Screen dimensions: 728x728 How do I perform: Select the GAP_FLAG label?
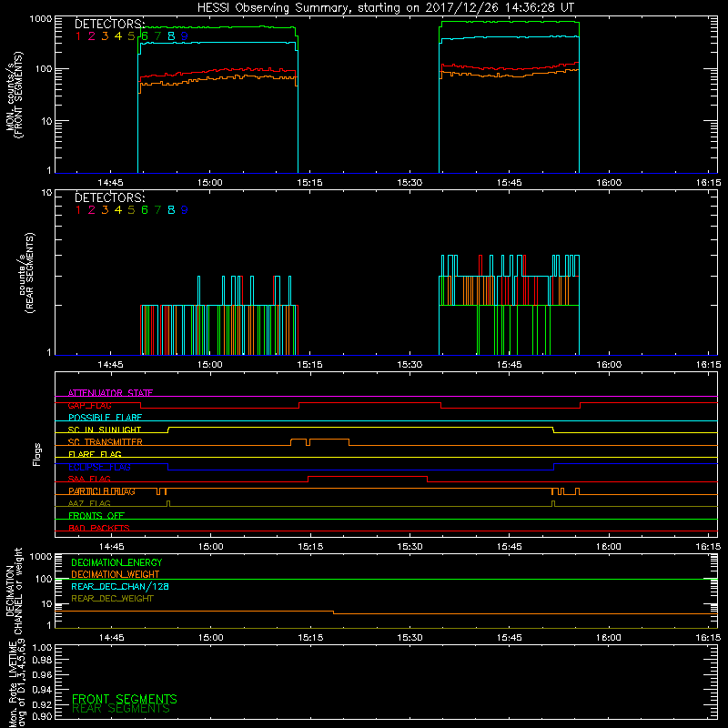click(89, 405)
